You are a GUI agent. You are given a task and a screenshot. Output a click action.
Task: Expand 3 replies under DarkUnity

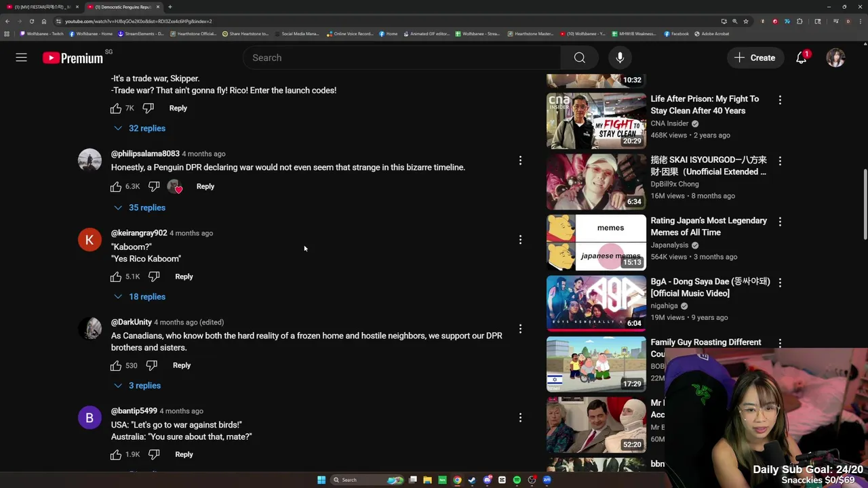tap(138, 386)
